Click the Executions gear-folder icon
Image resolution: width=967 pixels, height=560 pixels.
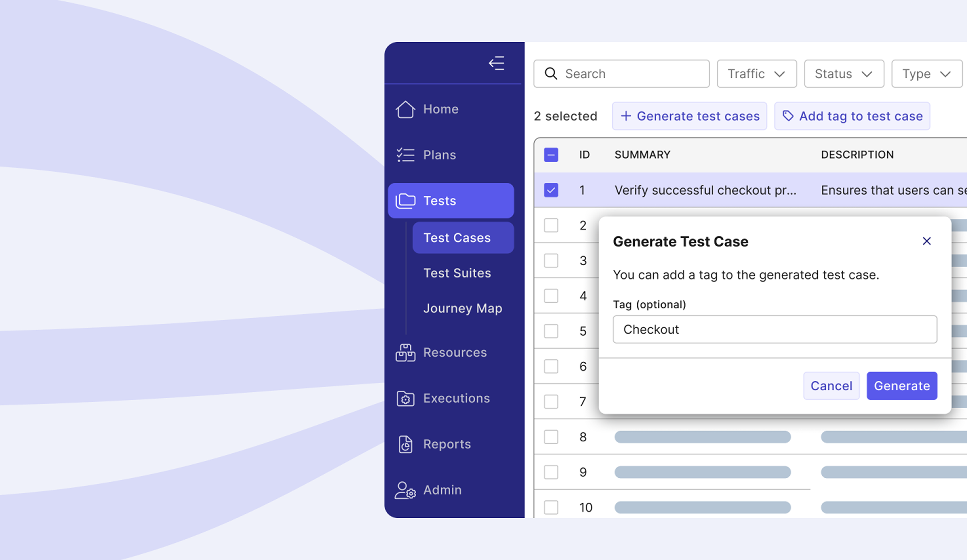click(x=405, y=398)
